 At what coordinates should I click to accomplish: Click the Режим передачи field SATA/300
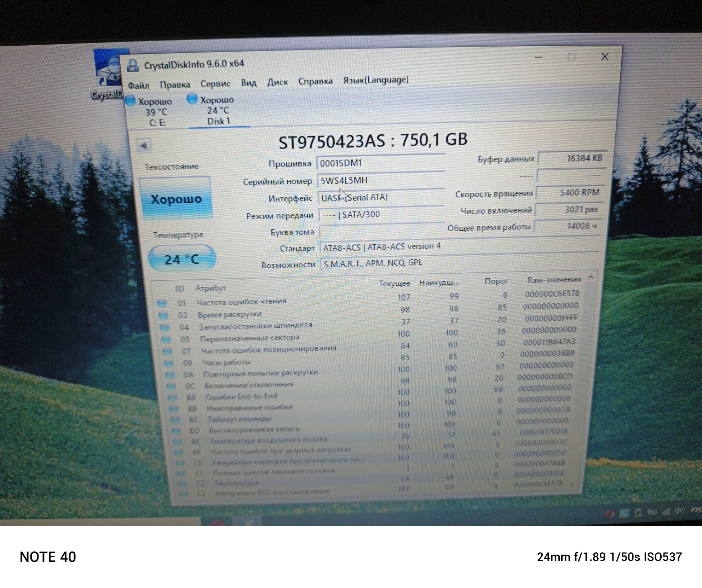click(381, 214)
